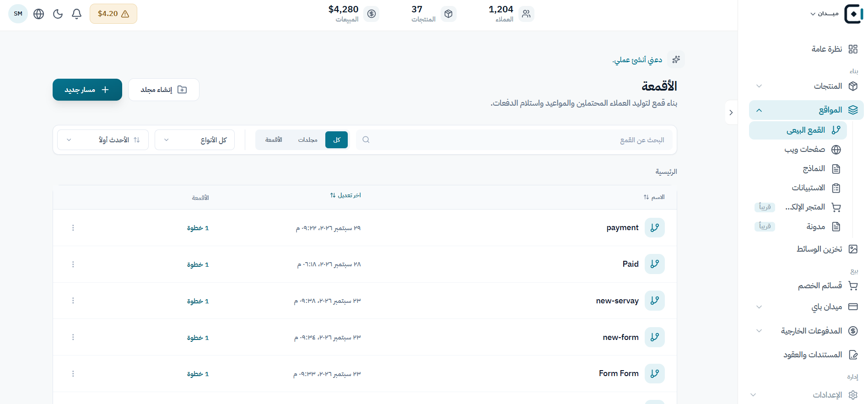Collapse the المواقع sidebar section
868x404 pixels.
pos(806,110)
